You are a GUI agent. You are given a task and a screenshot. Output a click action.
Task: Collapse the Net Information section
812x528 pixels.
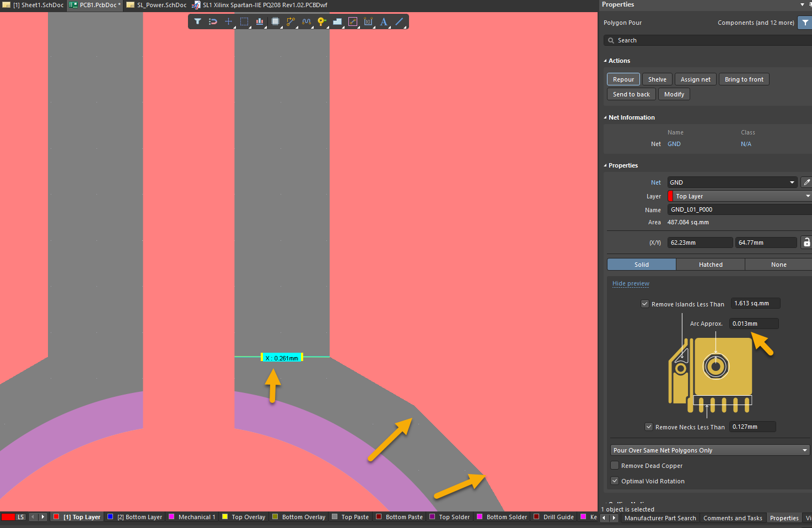[605, 117]
